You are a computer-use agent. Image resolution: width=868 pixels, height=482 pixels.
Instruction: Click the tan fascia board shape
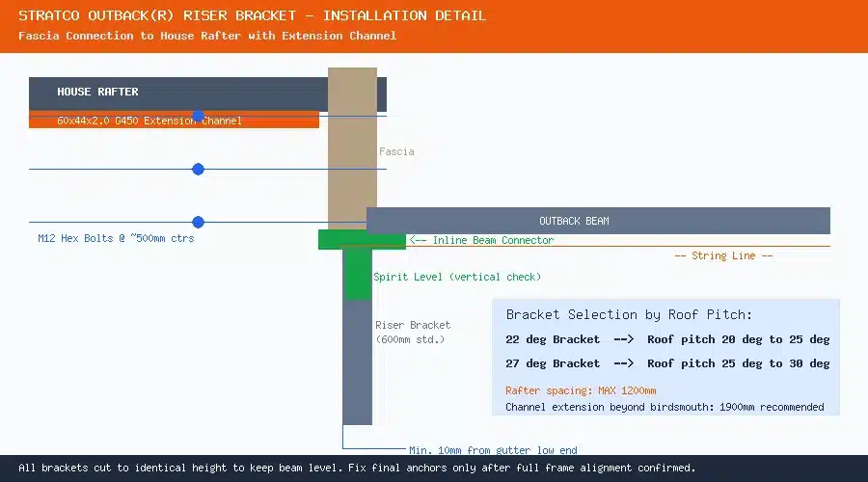(x=352, y=148)
